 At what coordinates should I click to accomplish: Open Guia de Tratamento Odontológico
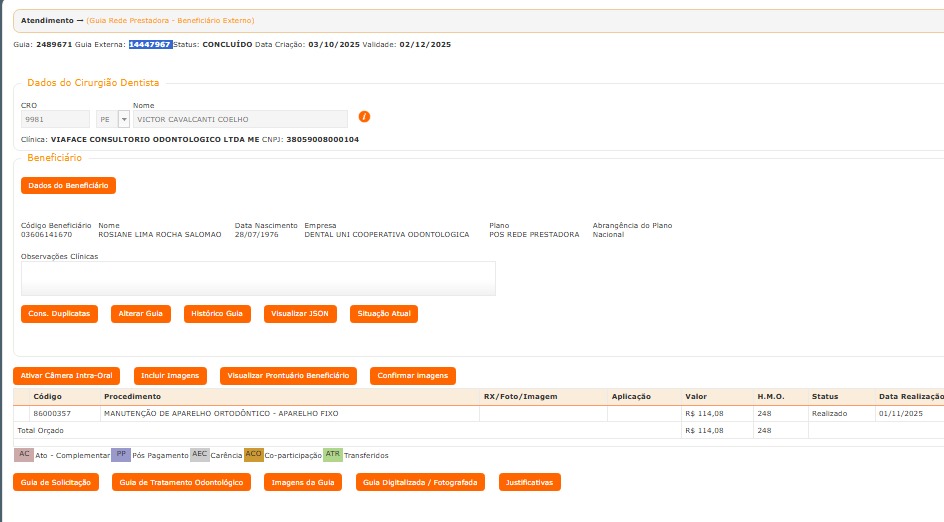pos(181,483)
